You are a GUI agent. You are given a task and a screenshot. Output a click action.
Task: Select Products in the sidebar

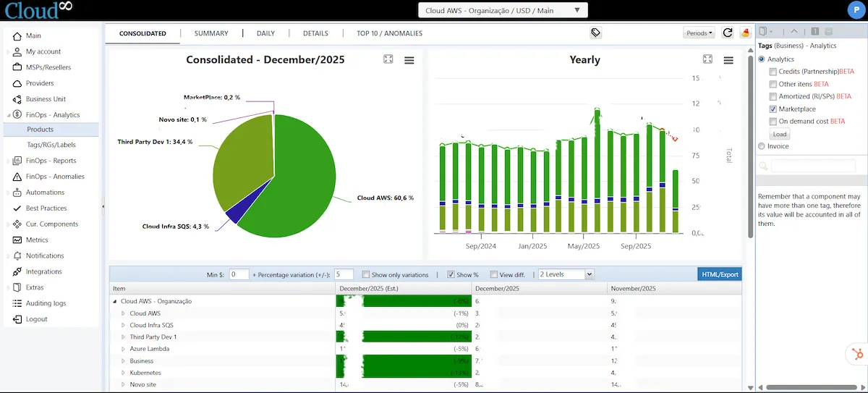click(51, 130)
